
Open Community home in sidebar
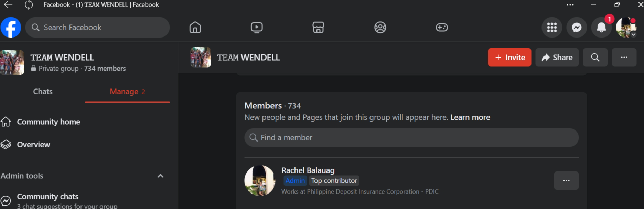pos(49,122)
